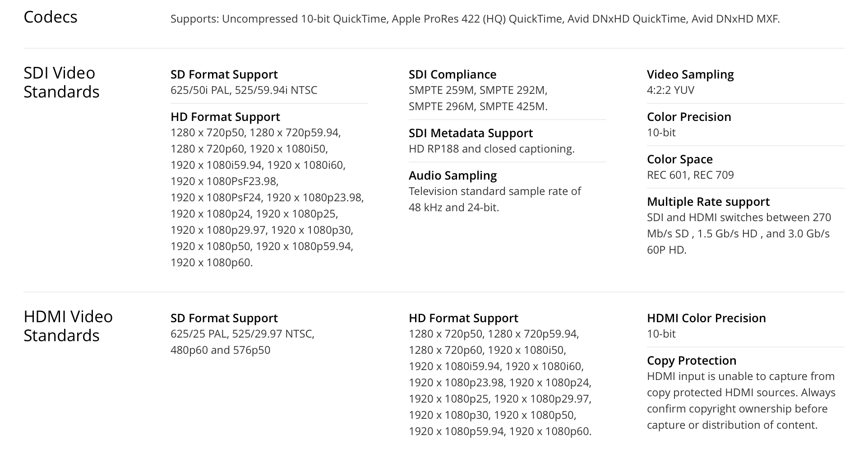
Task: Click the SDI Video Standards section title
Action: pyautogui.click(x=61, y=82)
